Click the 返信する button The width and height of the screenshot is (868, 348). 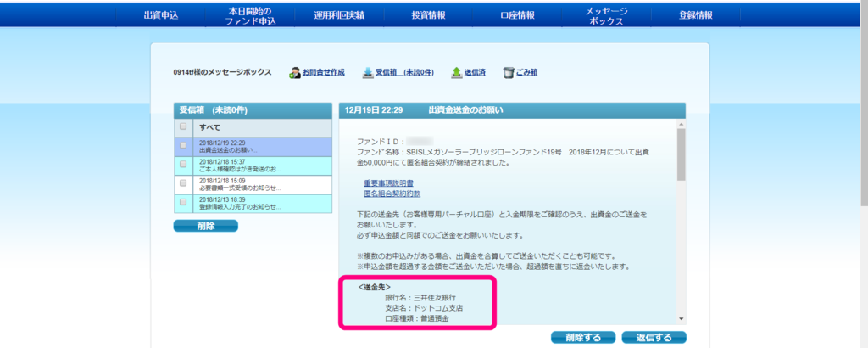pyautogui.click(x=654, y=337)
